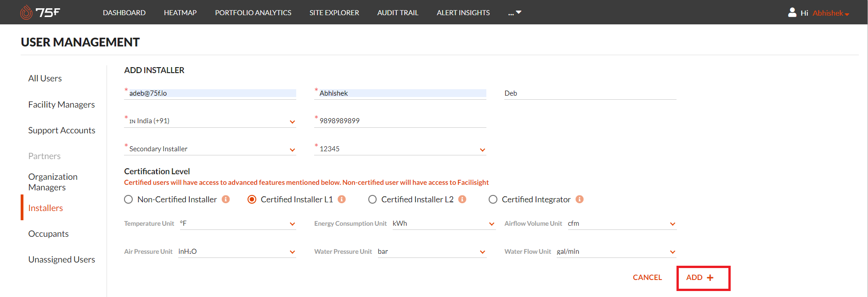Choose the Certified Installer L2 option

click(x=372, y=200)
